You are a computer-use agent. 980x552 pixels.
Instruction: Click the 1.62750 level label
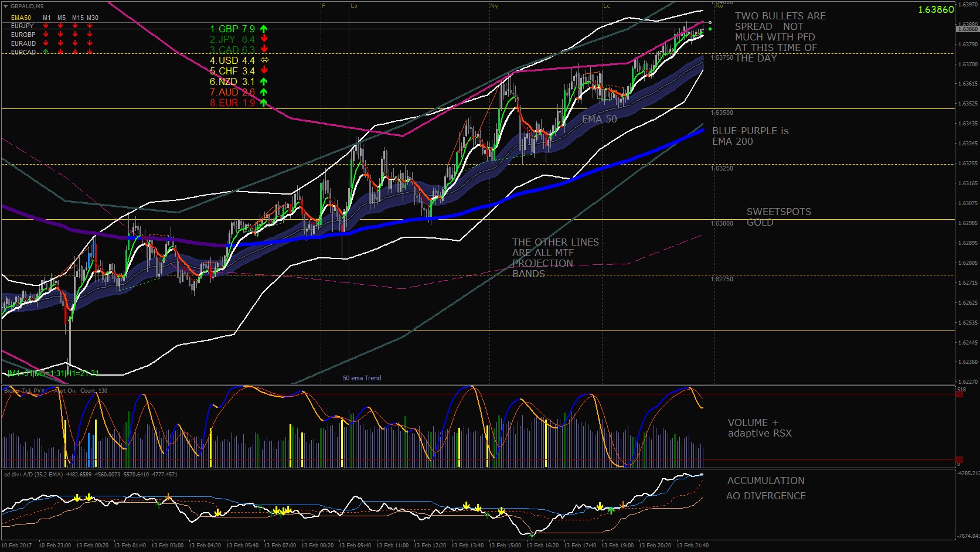(x=722, y=279)
